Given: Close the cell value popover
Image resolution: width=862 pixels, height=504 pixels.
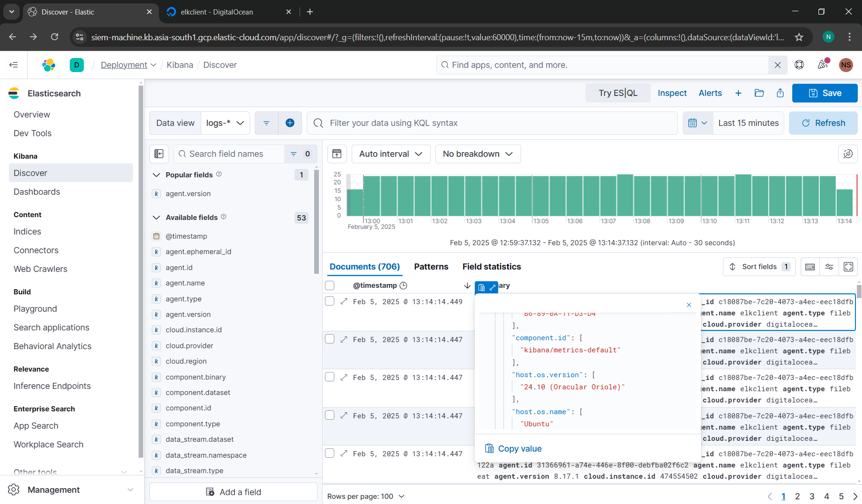Looking at the screenshot, I should [689, 305].
